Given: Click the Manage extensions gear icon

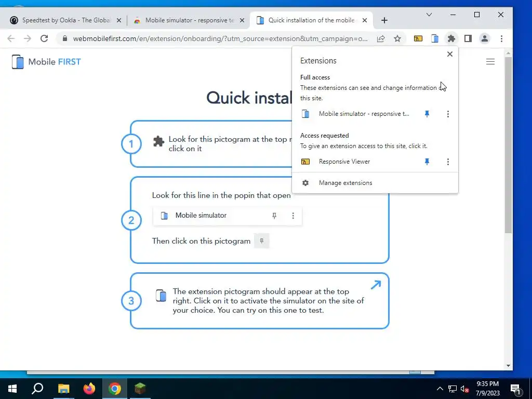Looking at the screenshot, I should point(305,183).
